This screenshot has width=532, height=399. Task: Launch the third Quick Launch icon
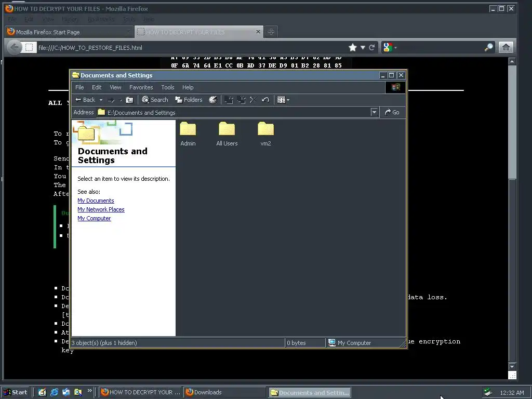66,392
